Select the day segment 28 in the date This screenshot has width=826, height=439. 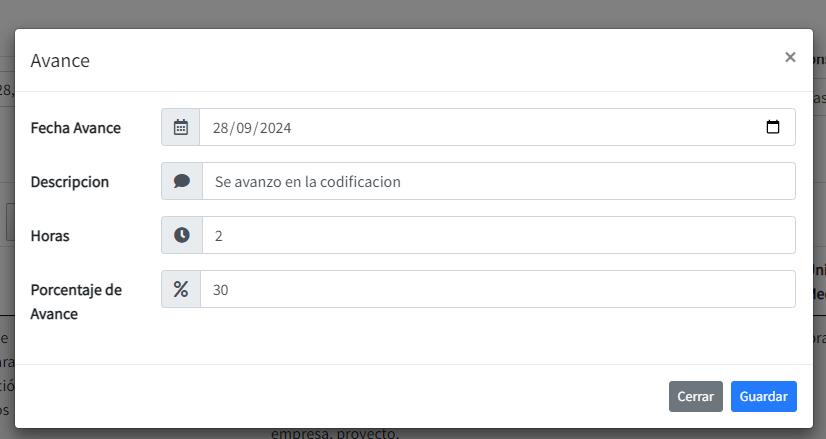click(x=221, y=128)
